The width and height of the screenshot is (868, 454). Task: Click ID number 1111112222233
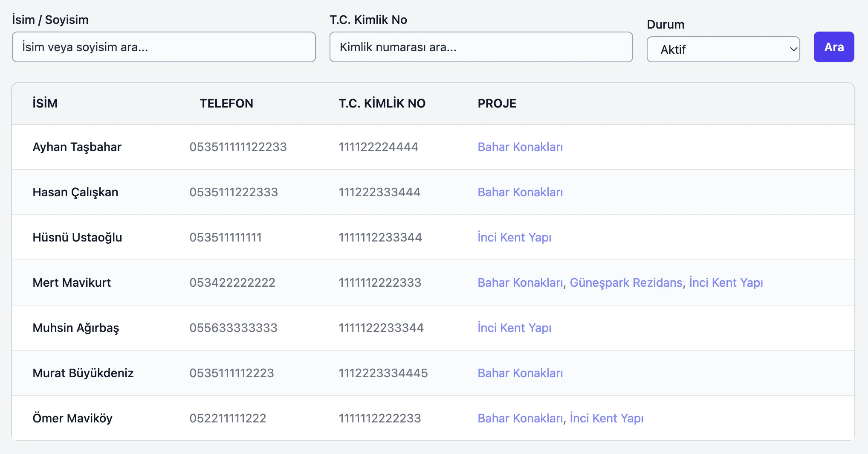pos(380,418)
